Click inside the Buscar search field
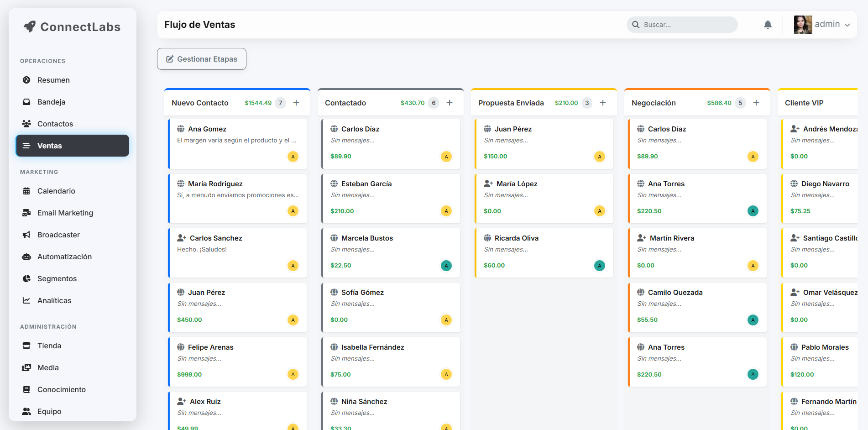The height and width of the screenshot is (430, 868). click(x=682, y=25)
